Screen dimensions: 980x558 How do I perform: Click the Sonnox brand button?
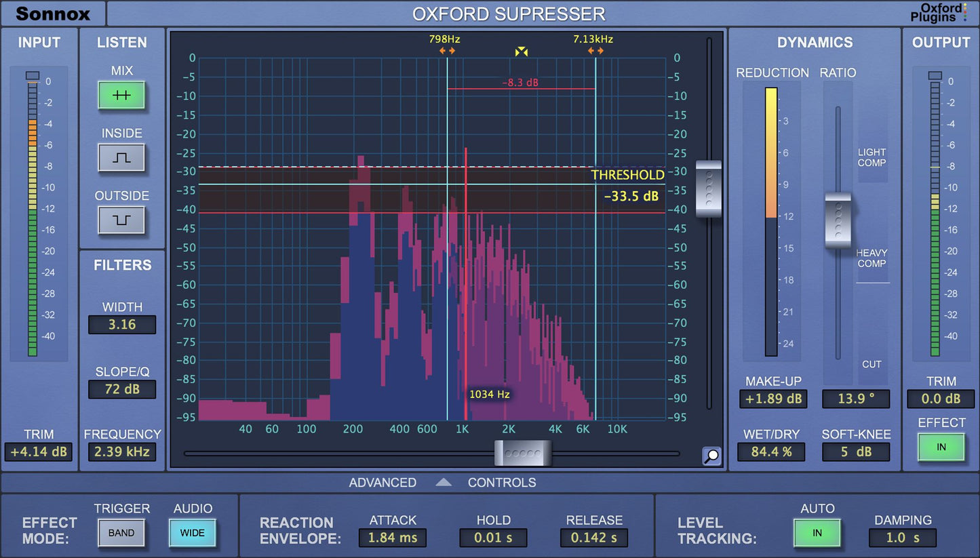(52, 14)
